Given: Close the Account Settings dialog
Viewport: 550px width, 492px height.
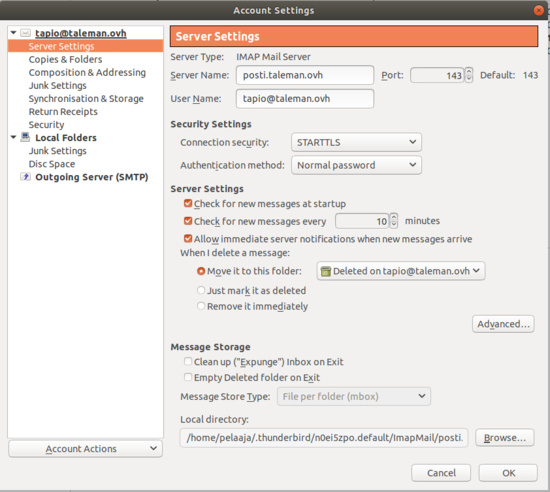Looking at the screenshot, I should coord(539,11).
